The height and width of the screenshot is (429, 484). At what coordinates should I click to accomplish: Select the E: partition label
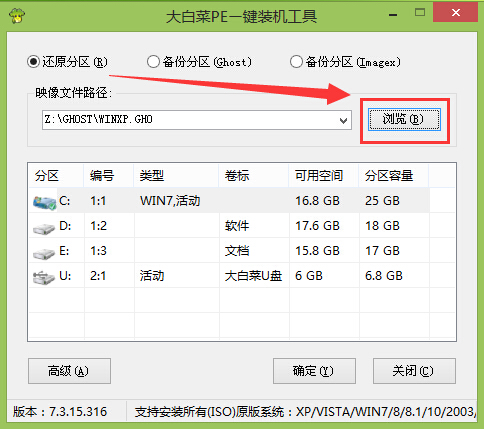pos(64,251)
